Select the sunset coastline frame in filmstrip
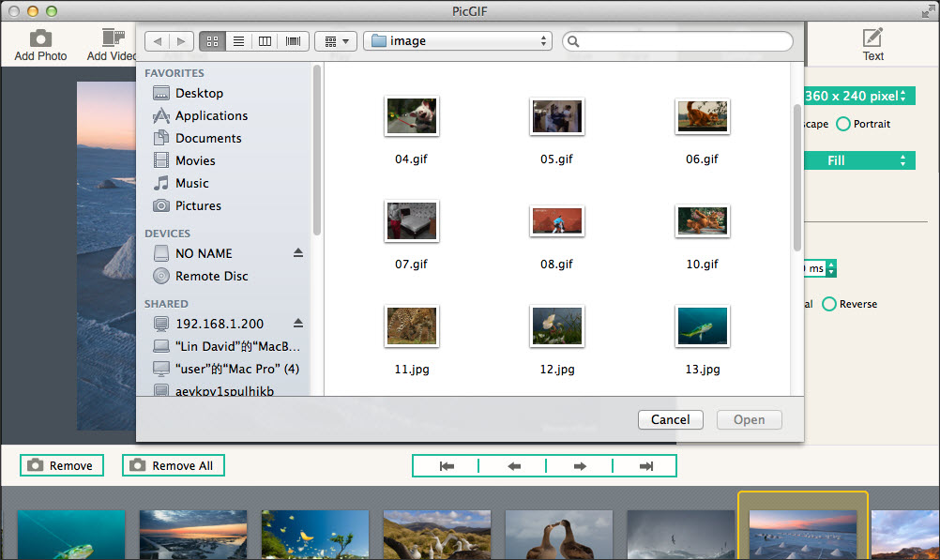This screenshot has height=560, width=940. 193,535
